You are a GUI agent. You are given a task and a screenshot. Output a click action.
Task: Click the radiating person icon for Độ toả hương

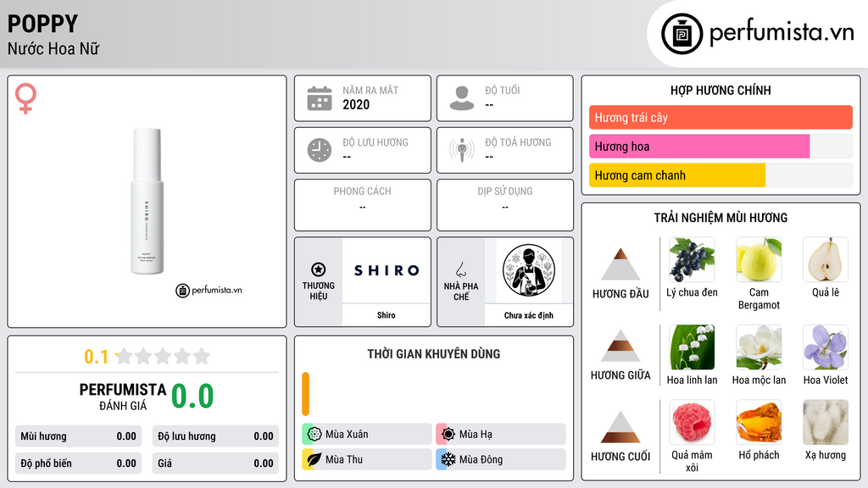(x=462, y=150)
